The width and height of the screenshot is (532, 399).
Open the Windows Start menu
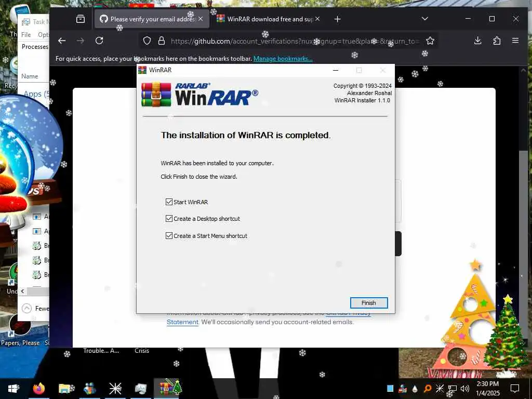click(x=13, y=389)
